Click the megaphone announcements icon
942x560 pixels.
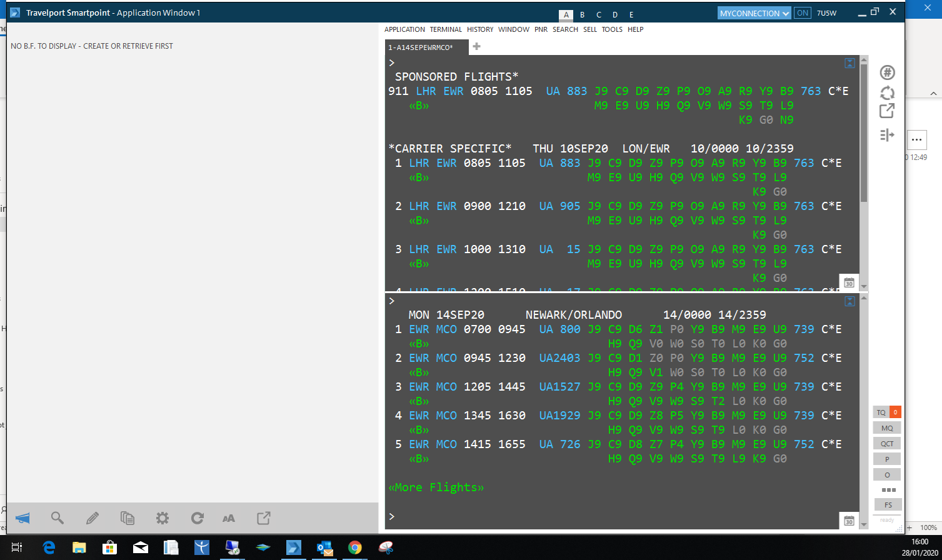coord(23,518)
